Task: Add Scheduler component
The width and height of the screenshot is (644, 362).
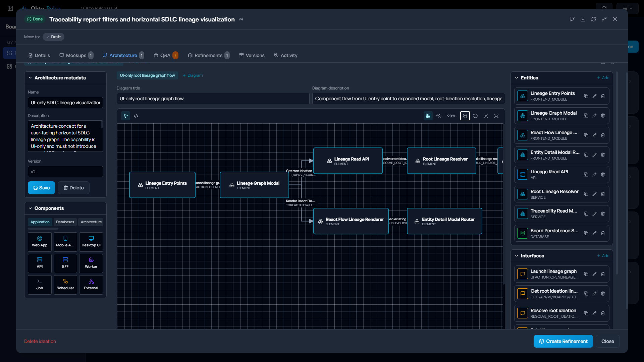Action: pyautogui.click(x=65, y=285)
